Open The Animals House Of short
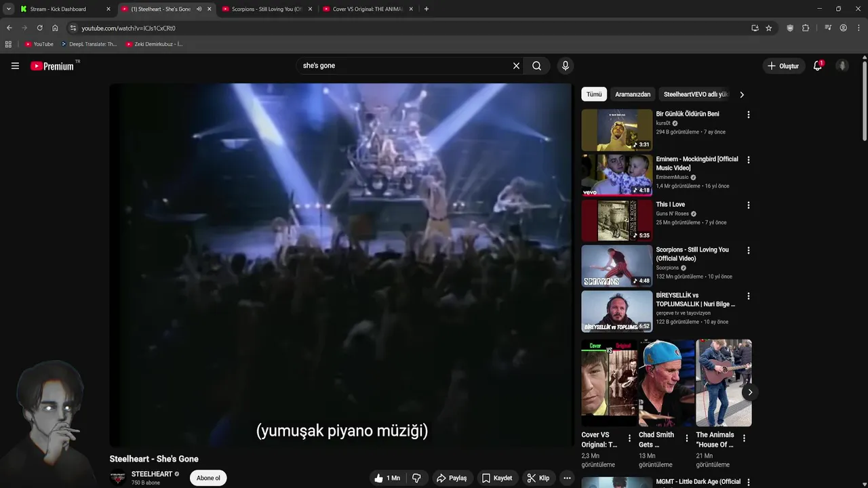868x488 pixels. point(724,383)
